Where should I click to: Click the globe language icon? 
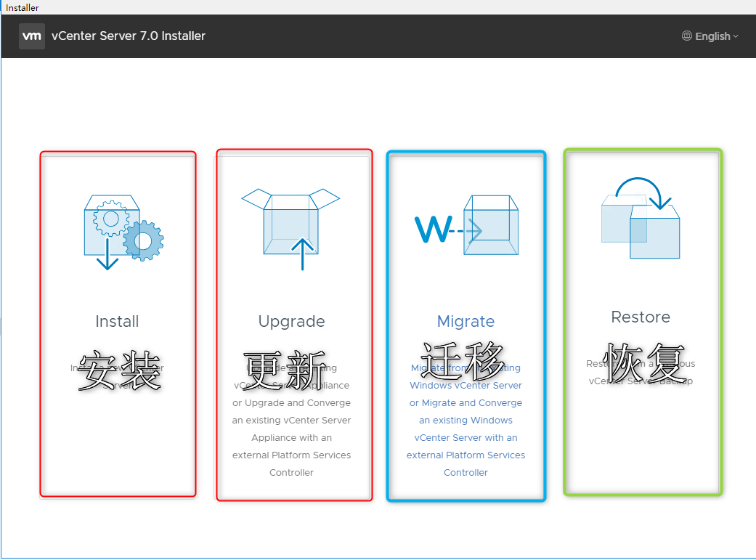click(686, 36)
